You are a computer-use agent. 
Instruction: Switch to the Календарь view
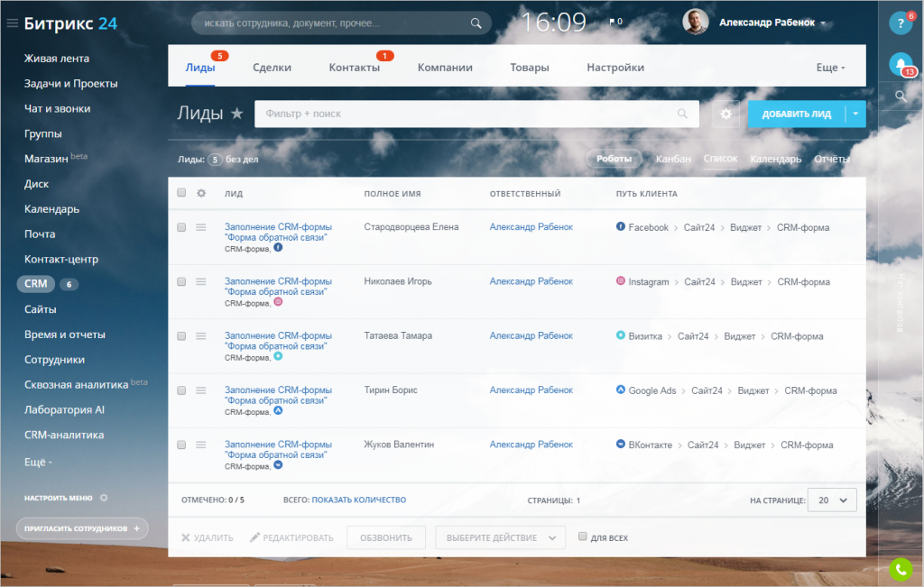775,159
